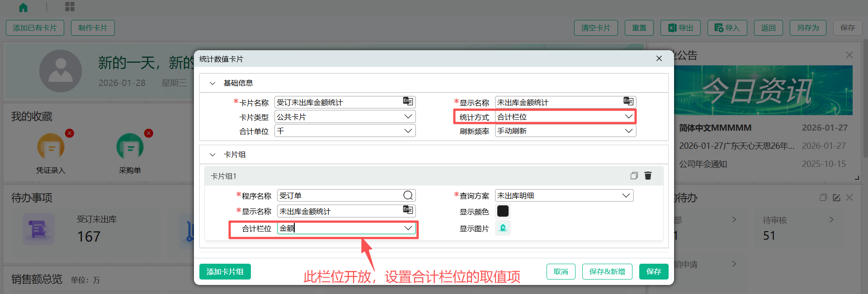Expand the 合计单位 dropdown
This screenshot has height=294, width=868.
(x=408, y=131)
